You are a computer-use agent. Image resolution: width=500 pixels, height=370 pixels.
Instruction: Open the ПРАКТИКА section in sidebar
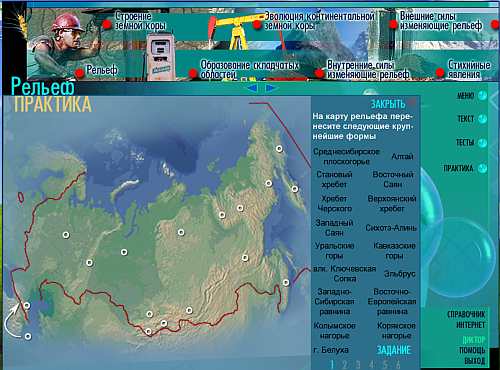[458, 168]
